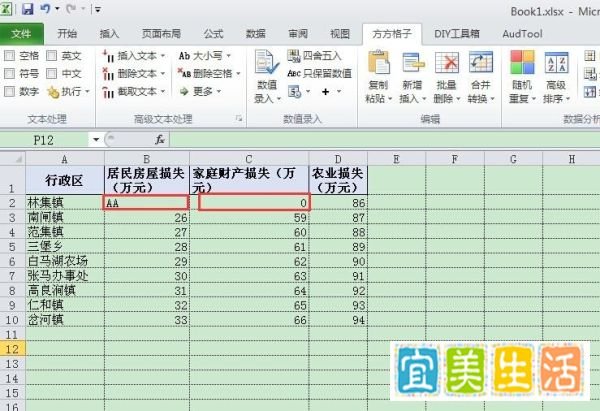This screenshot has height=411, width=600.
Task: Expand the 高级排序 dropdown arrow
Action: pos(568,99)
